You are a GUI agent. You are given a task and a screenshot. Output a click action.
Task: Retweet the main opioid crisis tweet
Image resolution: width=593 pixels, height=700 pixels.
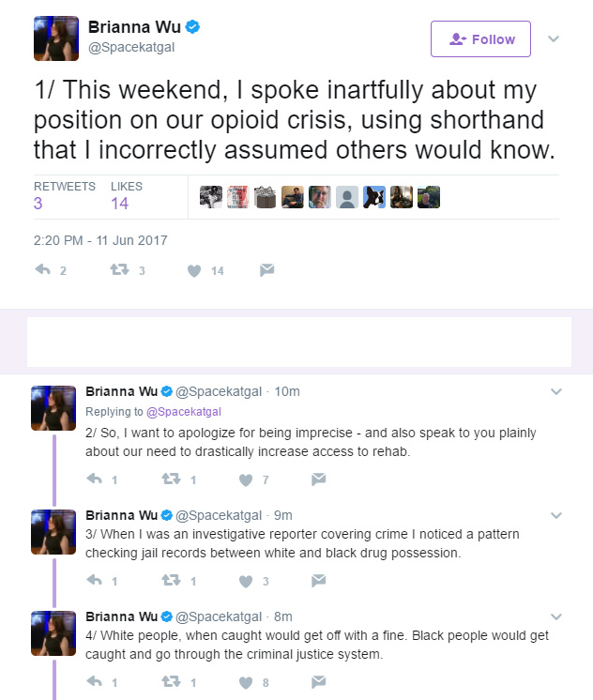tap(120, 269)
